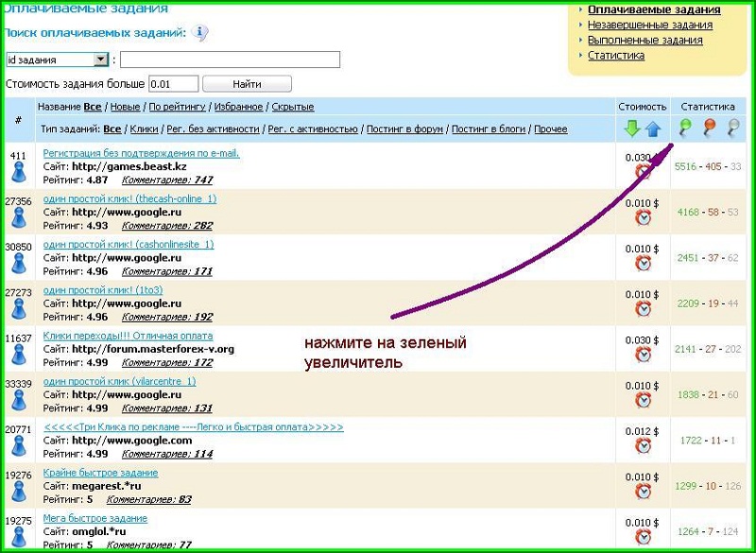Click the gray magnifier statistics icon

(733, 128)
